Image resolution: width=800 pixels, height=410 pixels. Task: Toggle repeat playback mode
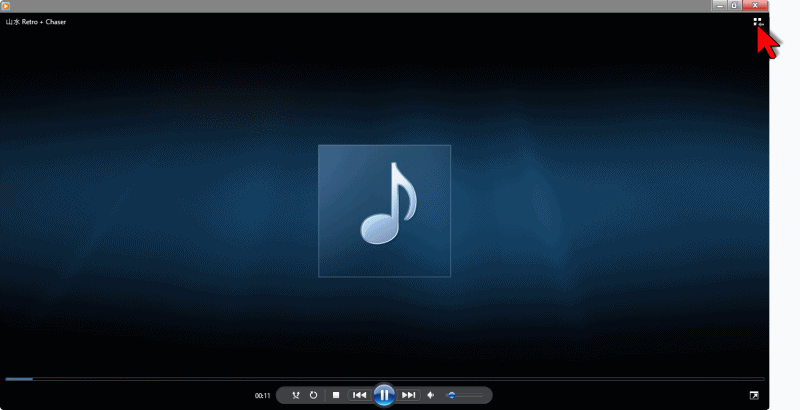tap(313, 395)
